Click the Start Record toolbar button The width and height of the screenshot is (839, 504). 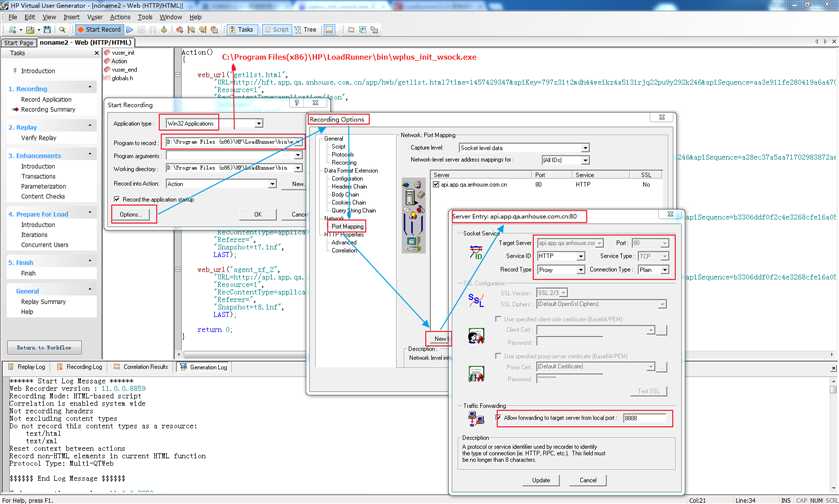click(x=99, y=29)
